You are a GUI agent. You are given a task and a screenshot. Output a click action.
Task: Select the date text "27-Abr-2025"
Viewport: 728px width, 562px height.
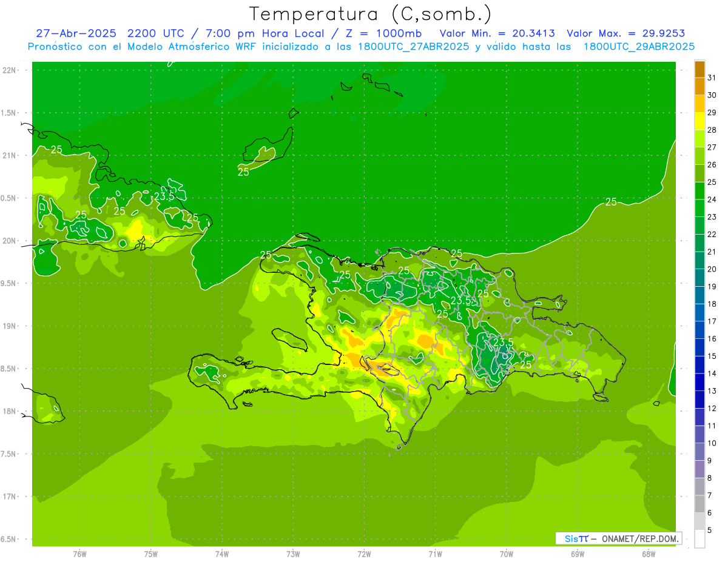tap(76, 33)
